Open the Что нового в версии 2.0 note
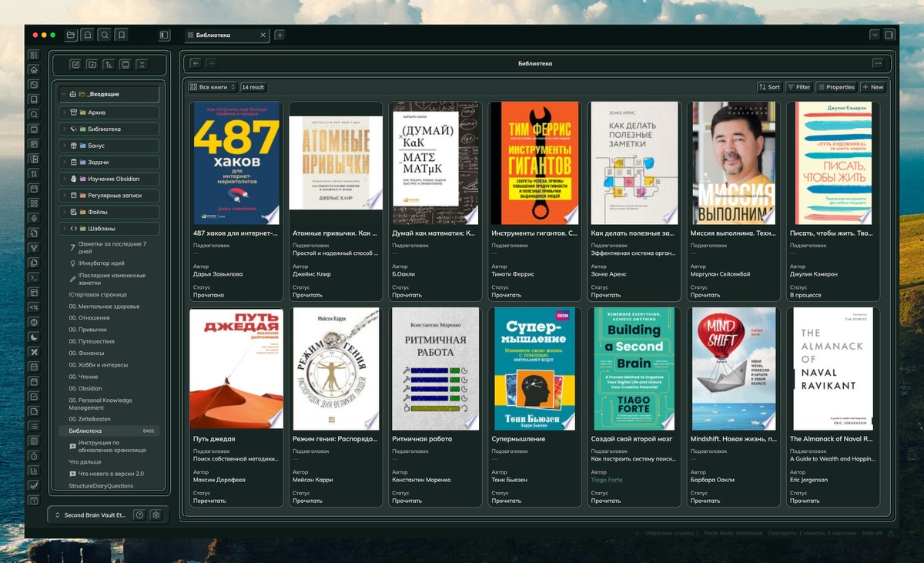The height and width of the screenshot is (563, 924). [x=111, y=474]
